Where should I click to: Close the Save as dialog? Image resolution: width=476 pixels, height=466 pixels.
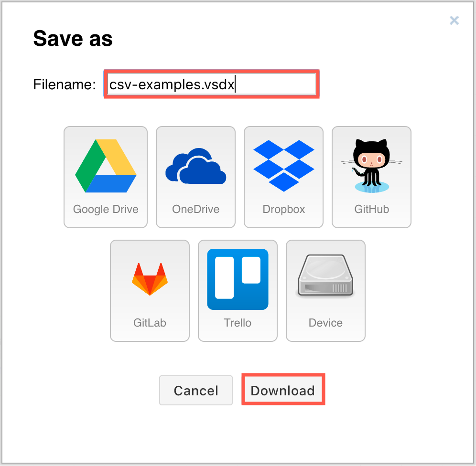454,20
